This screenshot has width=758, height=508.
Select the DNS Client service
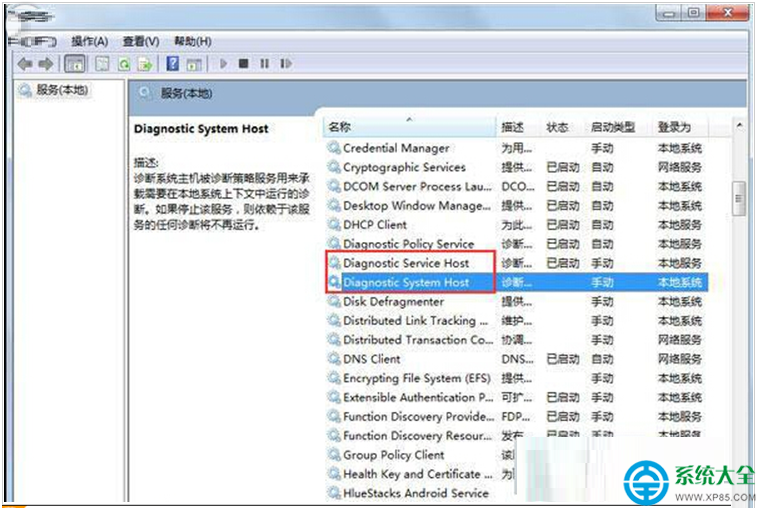[517, 359]
